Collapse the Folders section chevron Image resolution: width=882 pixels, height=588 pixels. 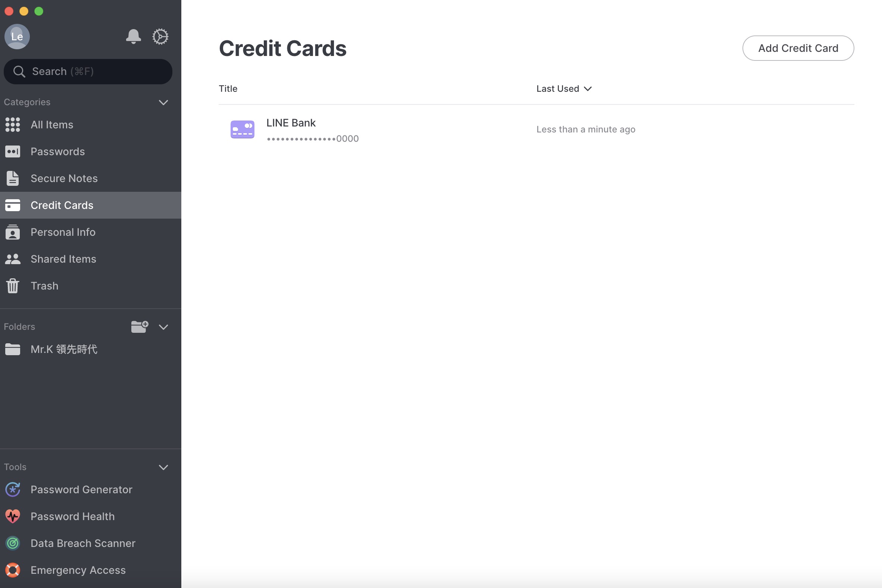tap(163, 327)
